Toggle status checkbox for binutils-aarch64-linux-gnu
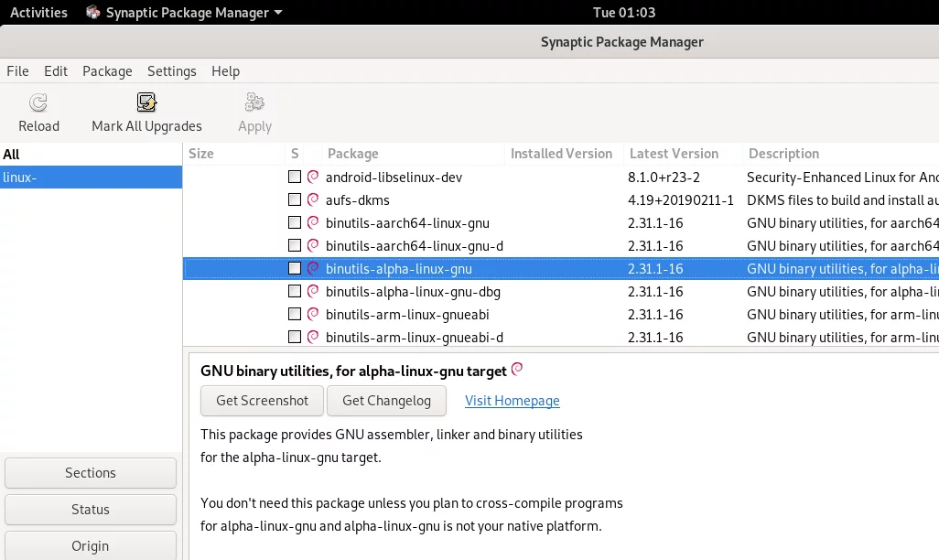Image resolution: width=939 pixels, height=560 pixels. 294,222
